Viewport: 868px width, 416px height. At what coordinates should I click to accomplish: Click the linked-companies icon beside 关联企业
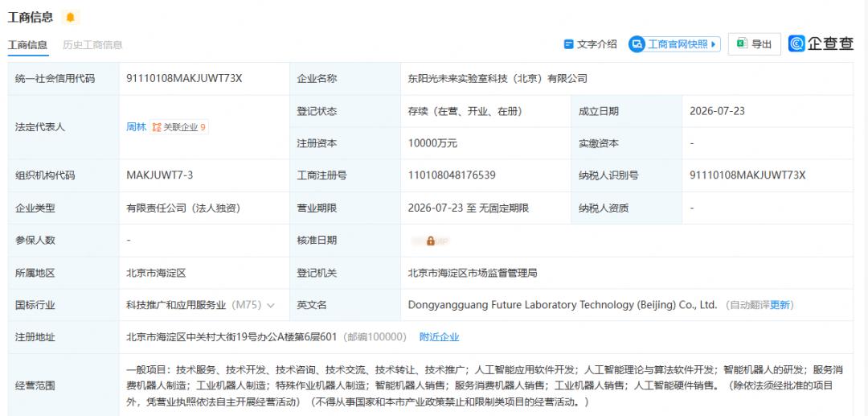coord(158,127)
